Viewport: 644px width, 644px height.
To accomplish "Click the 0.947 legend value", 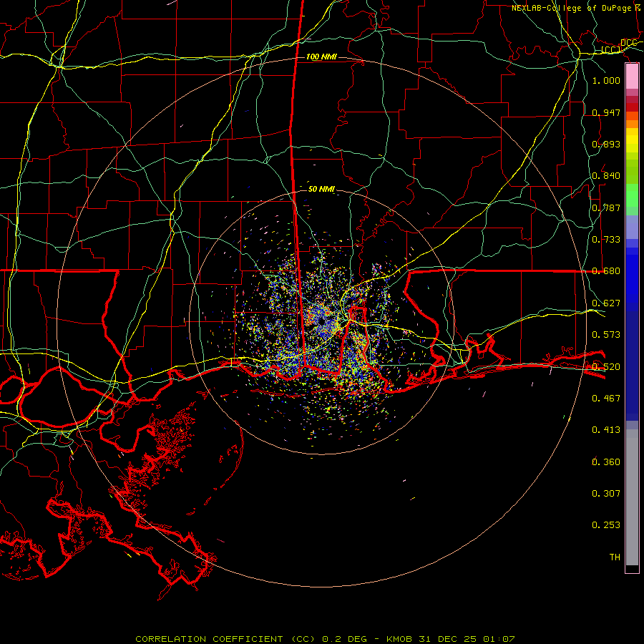I will 606,112.
